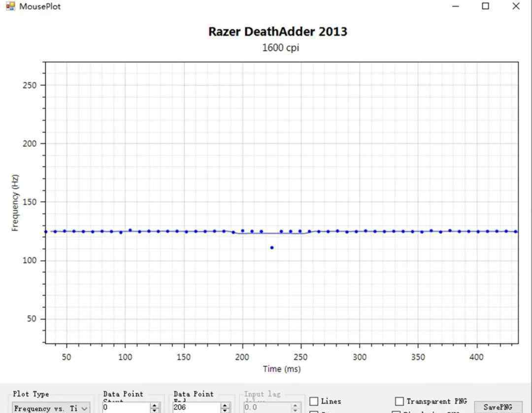
Task: Increase Data Point Start with up arrow
Action: click(154, 405)
